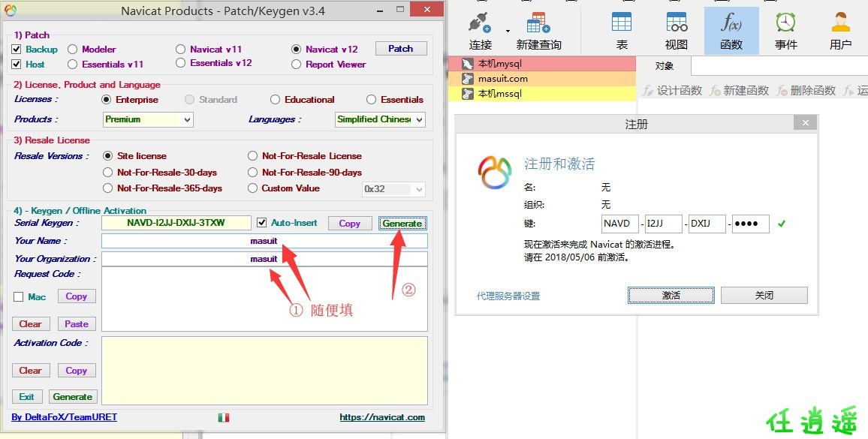Click the Activation Code text area
868x439 pixels.
pos(264,371)
